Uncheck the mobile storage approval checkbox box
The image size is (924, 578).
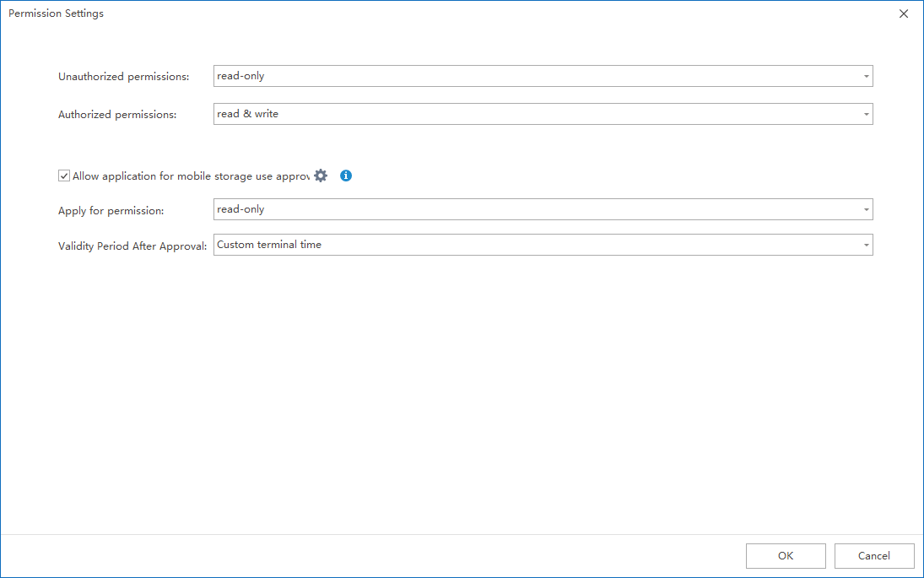[64, 176]
